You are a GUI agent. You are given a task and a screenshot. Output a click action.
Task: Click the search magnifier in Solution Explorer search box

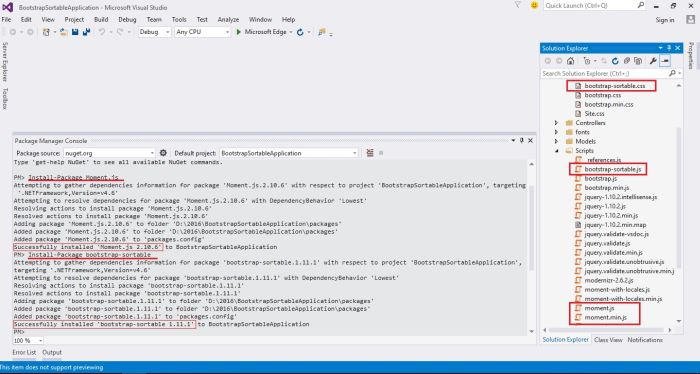672,73
